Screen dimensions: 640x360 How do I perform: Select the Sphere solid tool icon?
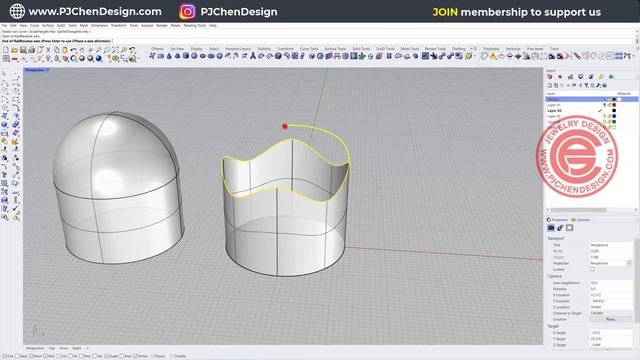tap(194, 56)
